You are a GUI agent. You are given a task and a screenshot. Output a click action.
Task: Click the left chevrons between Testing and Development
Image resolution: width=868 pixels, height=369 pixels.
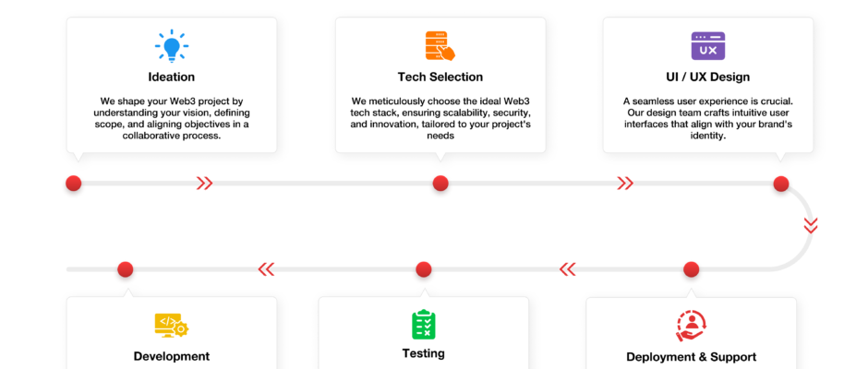(x=266, y=269)
